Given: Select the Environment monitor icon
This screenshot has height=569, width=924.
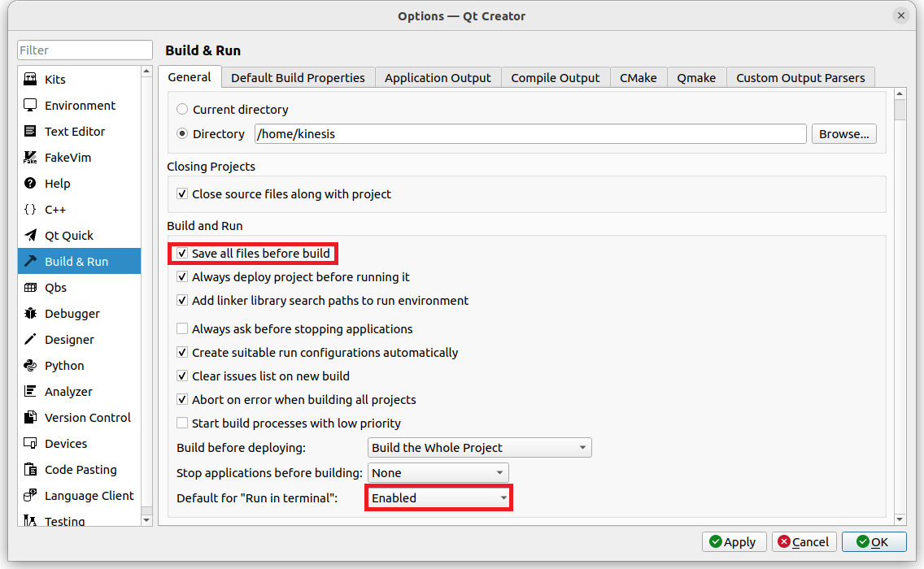Looking at the screenshot, I should (30, 105).
